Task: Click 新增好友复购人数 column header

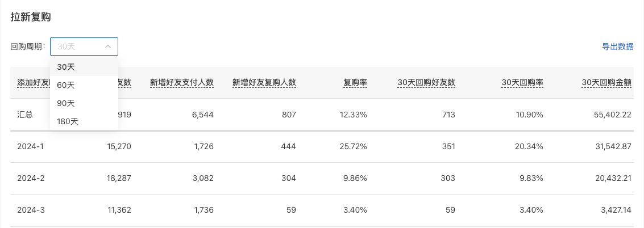Action: (264, 82)
